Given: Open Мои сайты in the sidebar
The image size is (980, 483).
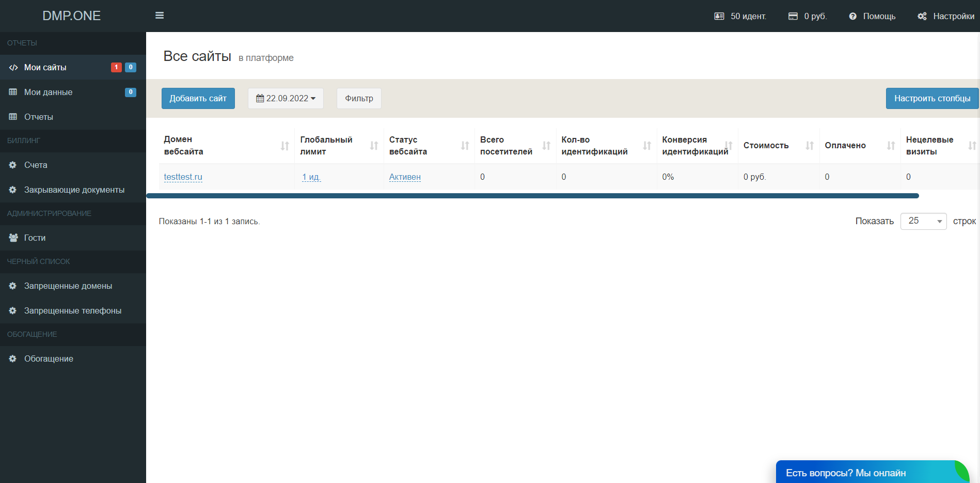Looking at the screenshot, I should coord(73,67).
